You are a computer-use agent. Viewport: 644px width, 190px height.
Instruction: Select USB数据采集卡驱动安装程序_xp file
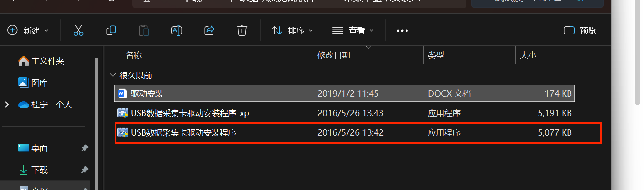(345, 113)
